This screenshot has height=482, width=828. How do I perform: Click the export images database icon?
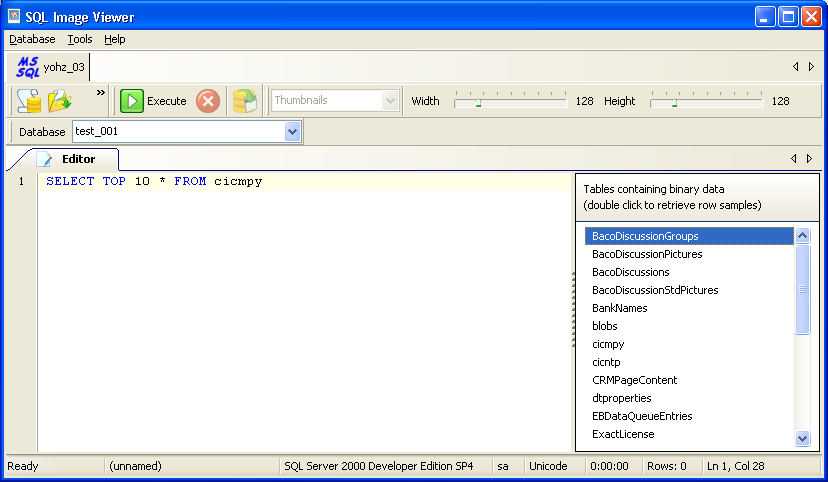coord(245,101)
